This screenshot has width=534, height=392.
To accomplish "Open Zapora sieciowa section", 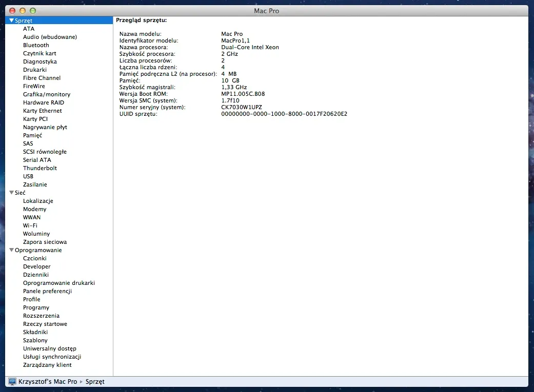I will pyautogui.click(x=45, y=242).
